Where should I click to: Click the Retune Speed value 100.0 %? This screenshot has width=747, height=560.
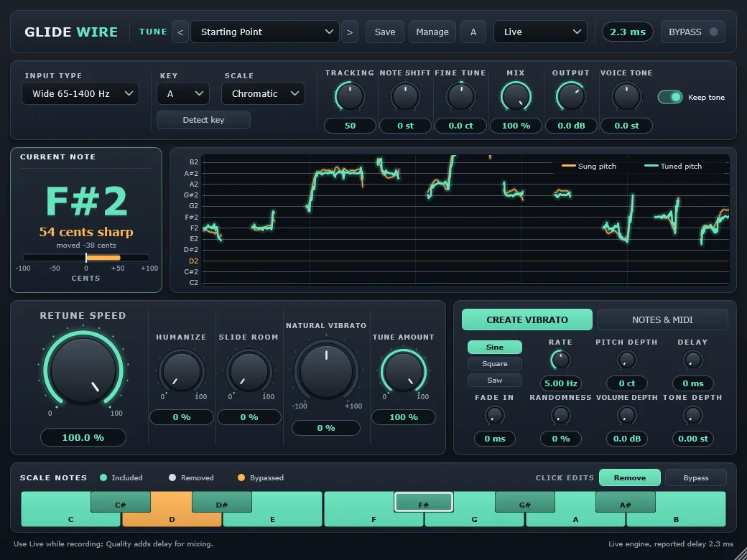[x=83, y=437]
